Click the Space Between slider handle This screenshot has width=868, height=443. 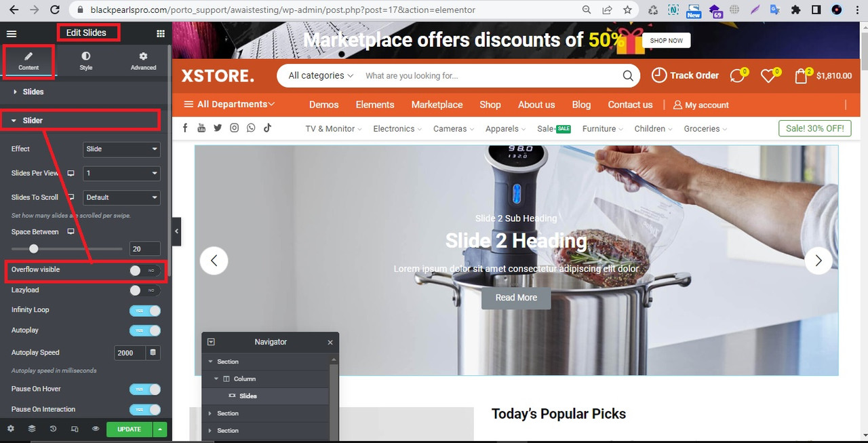coord(34,249)
